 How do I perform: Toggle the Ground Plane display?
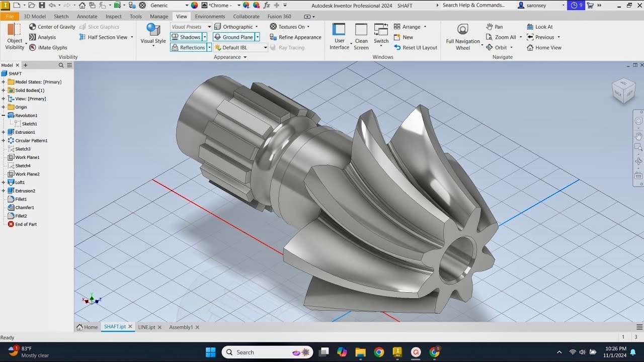234,37
